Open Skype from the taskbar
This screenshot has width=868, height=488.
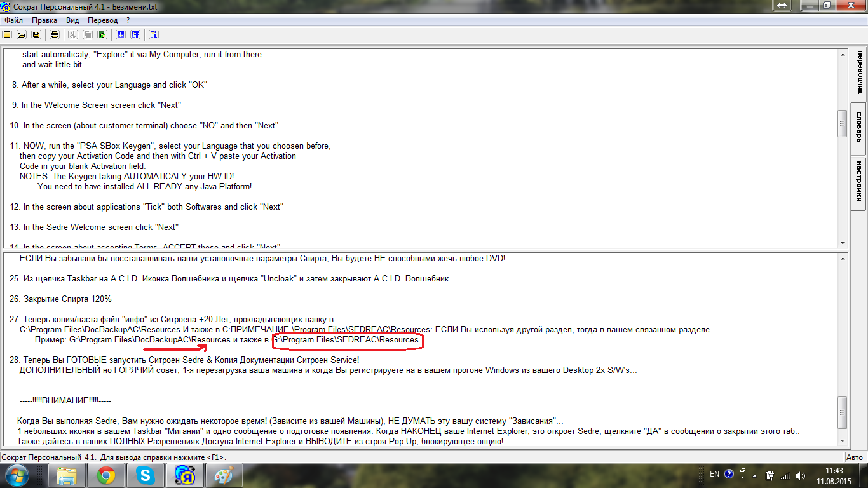coord(146,475)
